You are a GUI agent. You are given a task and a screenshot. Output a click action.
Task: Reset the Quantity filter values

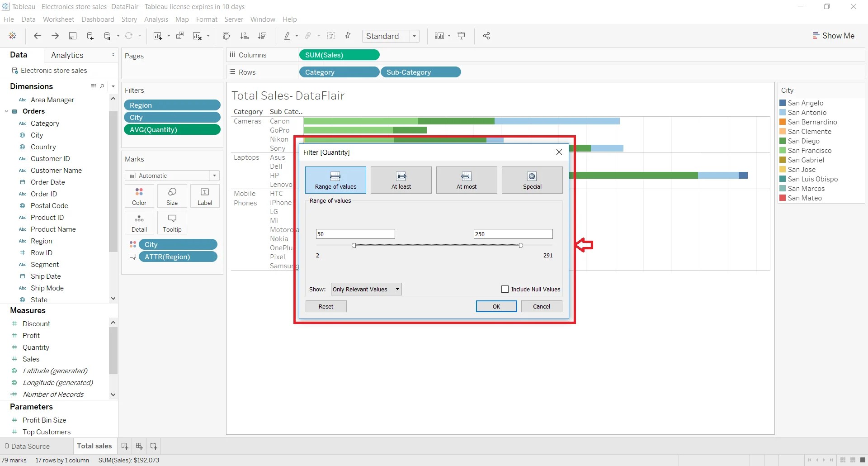325,306
